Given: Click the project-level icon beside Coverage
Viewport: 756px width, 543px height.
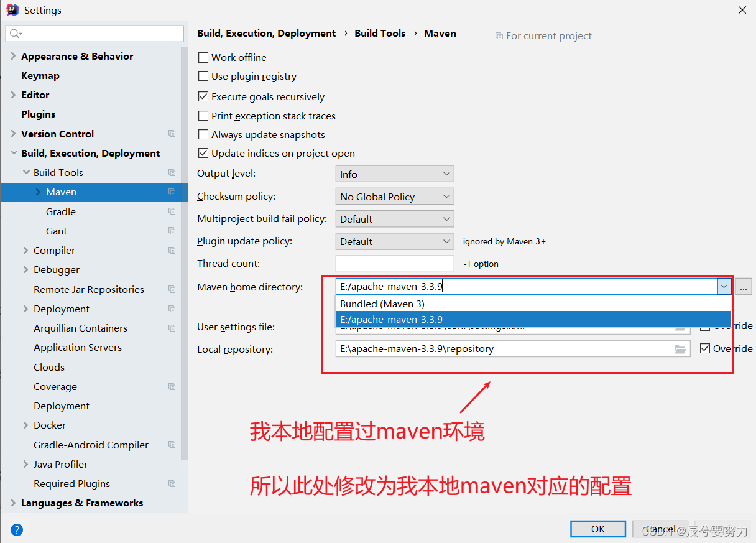Looking at the screenshot, I should coord(172,386).
